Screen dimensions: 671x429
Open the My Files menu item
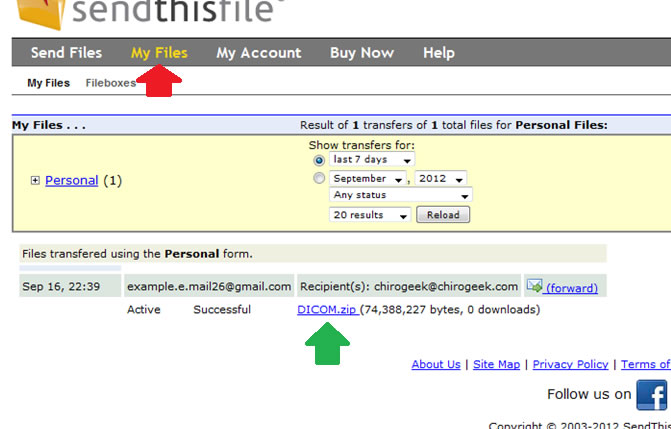159,53
